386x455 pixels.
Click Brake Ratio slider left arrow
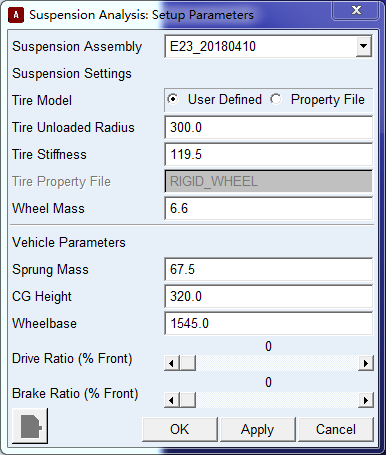172,400
